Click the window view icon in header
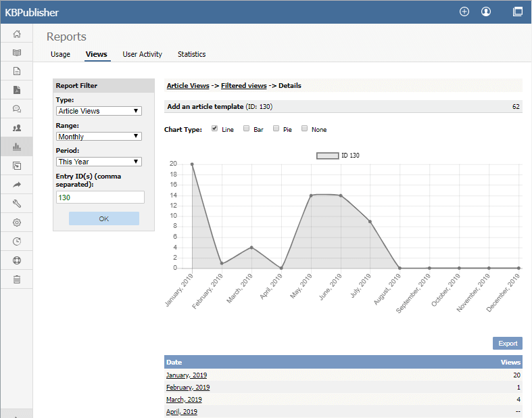The height and width of the screenshot is (418, 532). pos(518,11)
